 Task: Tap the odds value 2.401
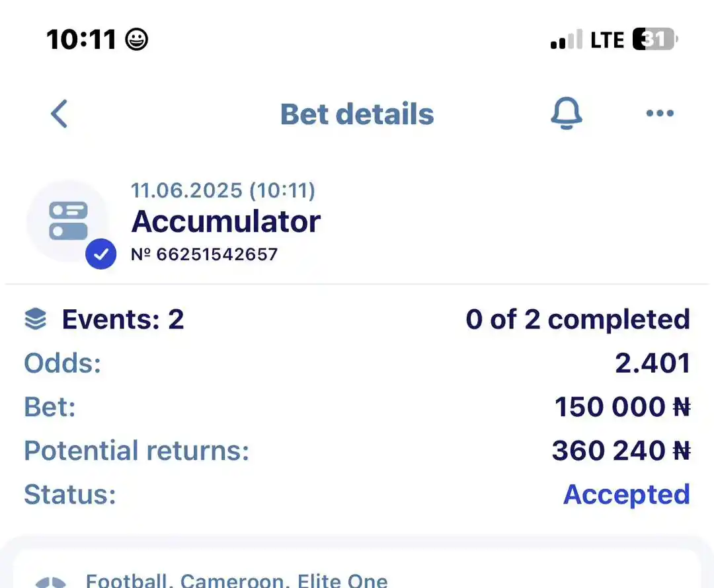coord(653,363)
